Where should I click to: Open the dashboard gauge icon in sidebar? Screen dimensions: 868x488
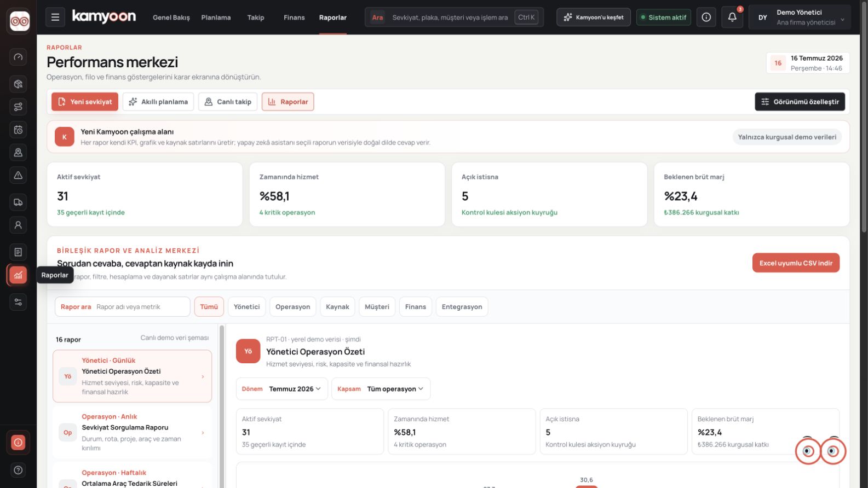pos(18,57)
